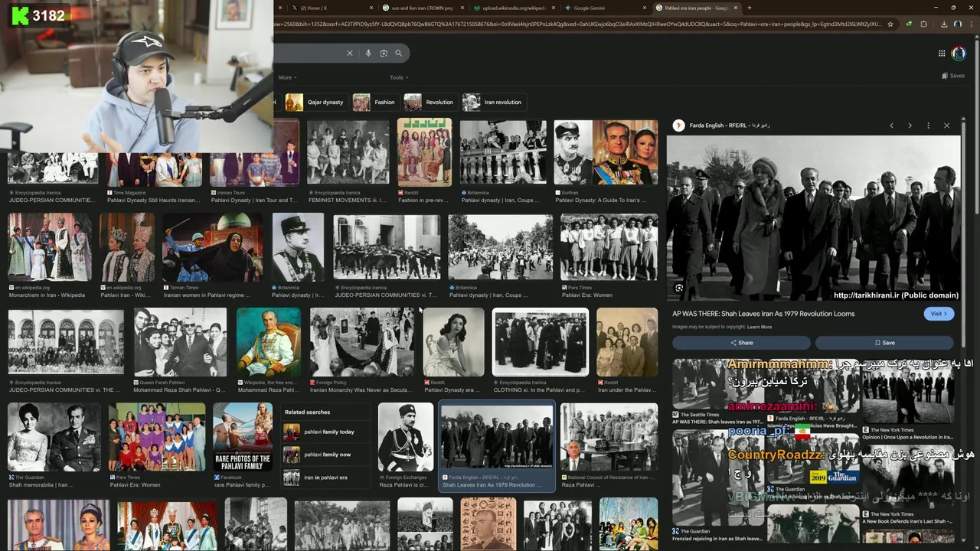Viewport: 980px width, 551px height.
Task: Filter images by the Qajar dynasty chip
Action: (315, 103)
